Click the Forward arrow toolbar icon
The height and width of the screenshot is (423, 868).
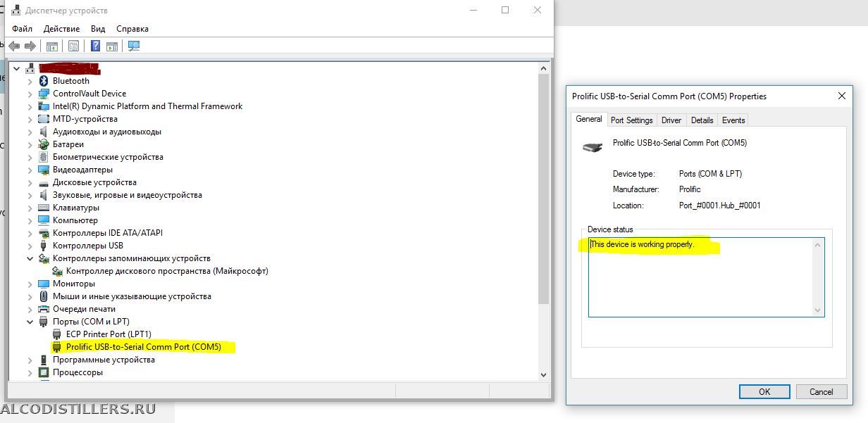point(30,46)
